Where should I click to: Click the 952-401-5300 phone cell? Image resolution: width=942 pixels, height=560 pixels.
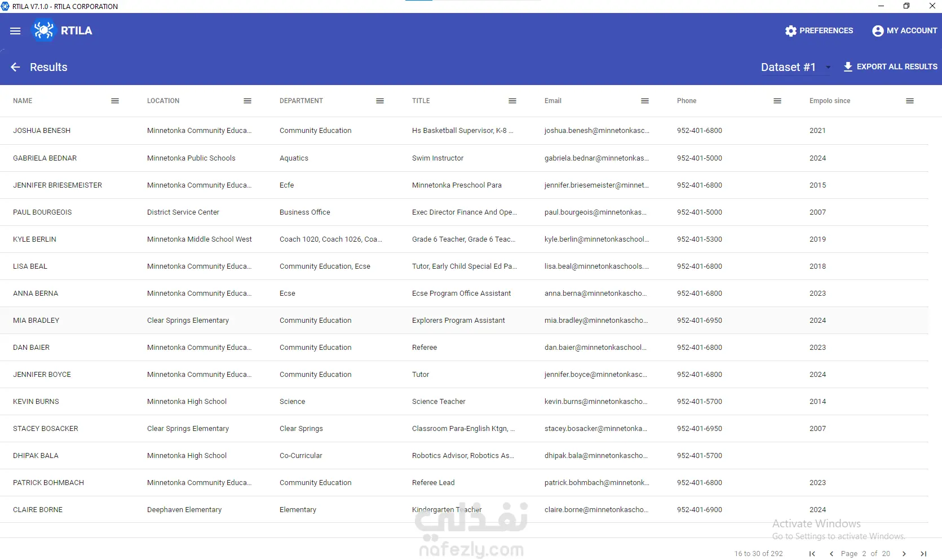[x=700, y=239]
